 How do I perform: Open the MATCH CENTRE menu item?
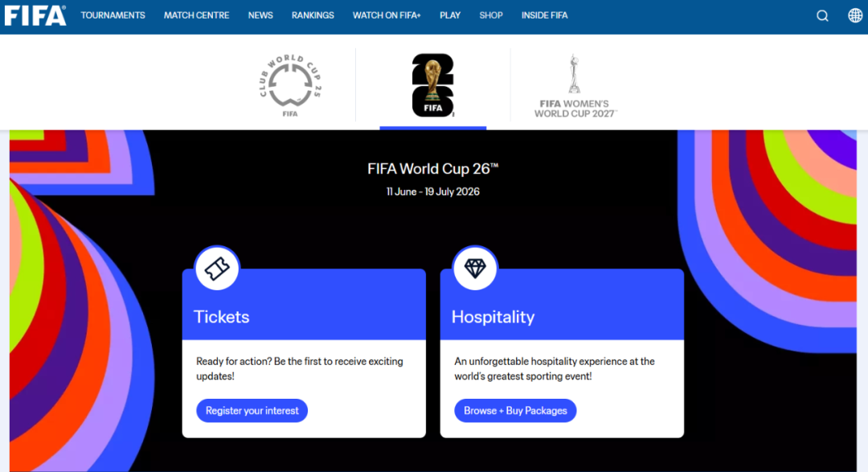197,15
